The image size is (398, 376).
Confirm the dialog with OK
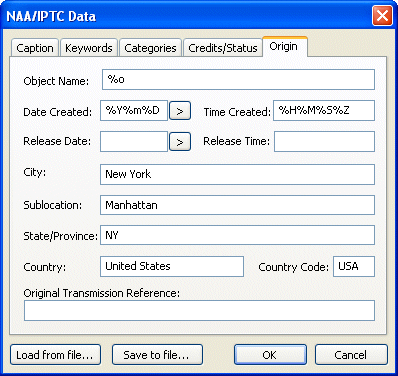pyautogui.click(x=270, y=355)
